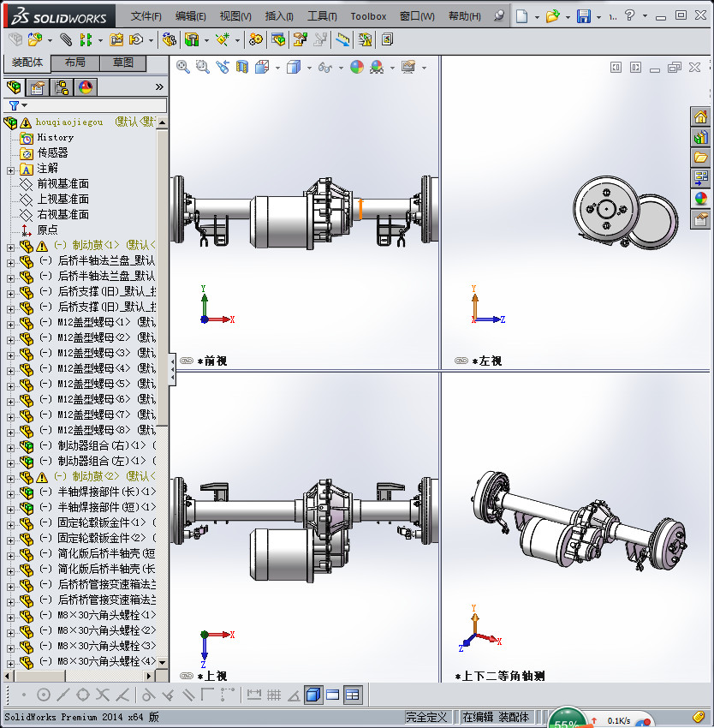Click the Exploded View icon
The image size is (714, 728).
click(300, 40)
